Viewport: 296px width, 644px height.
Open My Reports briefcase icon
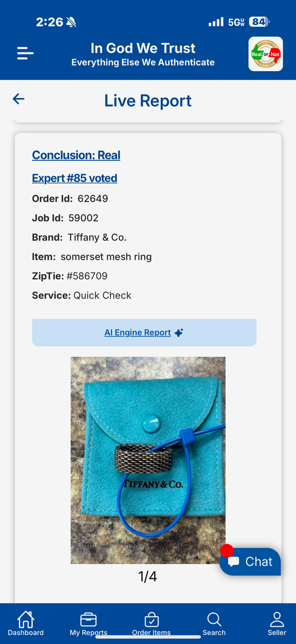88,620
